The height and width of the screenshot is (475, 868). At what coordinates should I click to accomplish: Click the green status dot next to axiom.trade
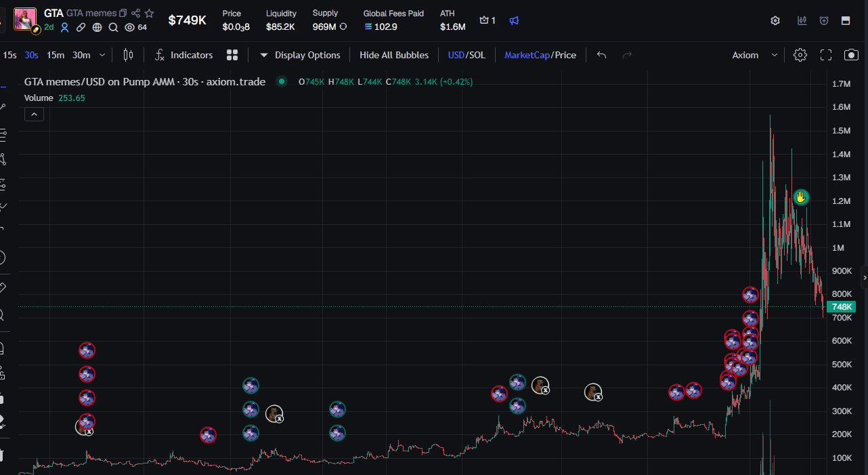tap(281, 82)
